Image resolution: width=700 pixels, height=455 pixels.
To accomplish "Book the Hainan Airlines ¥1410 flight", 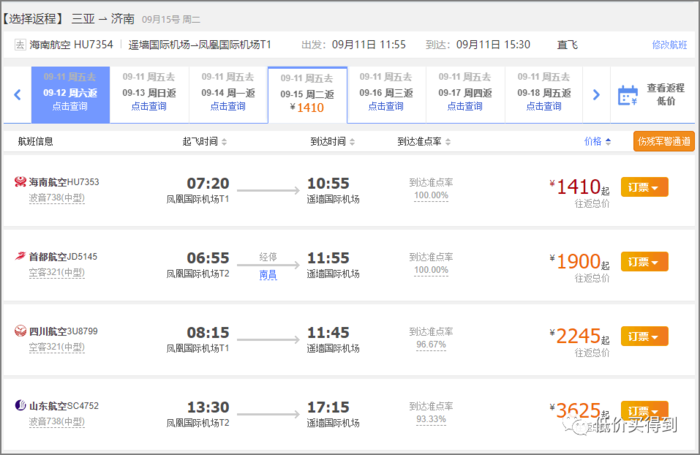I will point(644,187).
